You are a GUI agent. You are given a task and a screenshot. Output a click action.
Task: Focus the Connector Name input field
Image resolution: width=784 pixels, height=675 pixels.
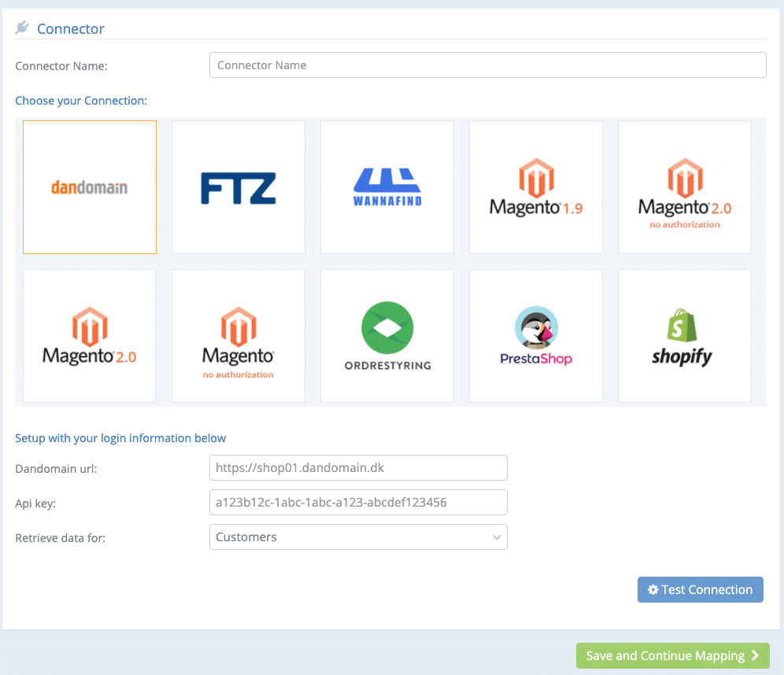click(x=487, y=65)
